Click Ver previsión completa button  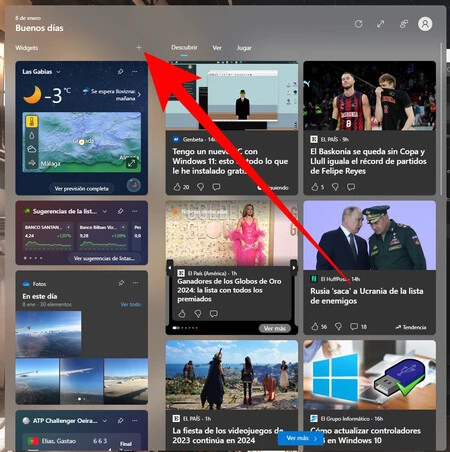pos(82,188)
